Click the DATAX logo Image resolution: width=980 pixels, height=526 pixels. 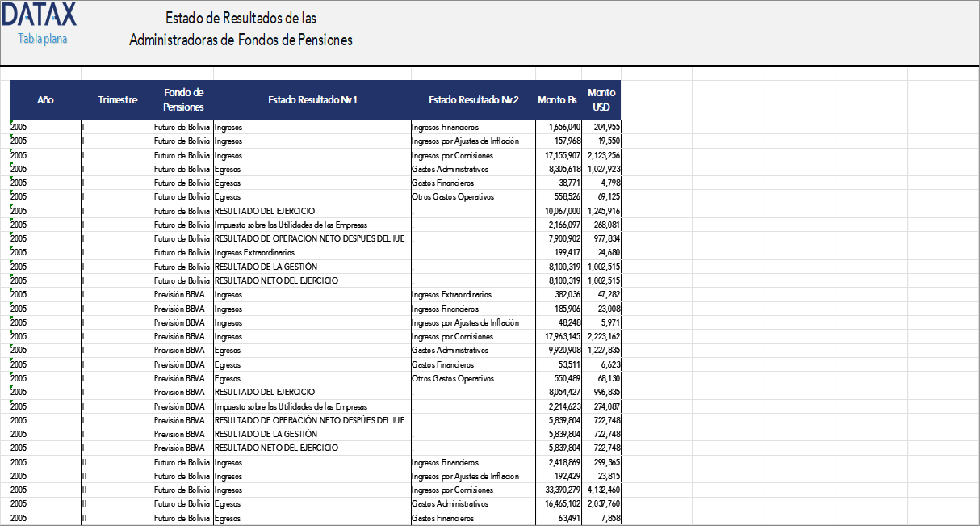click(39, 16)
